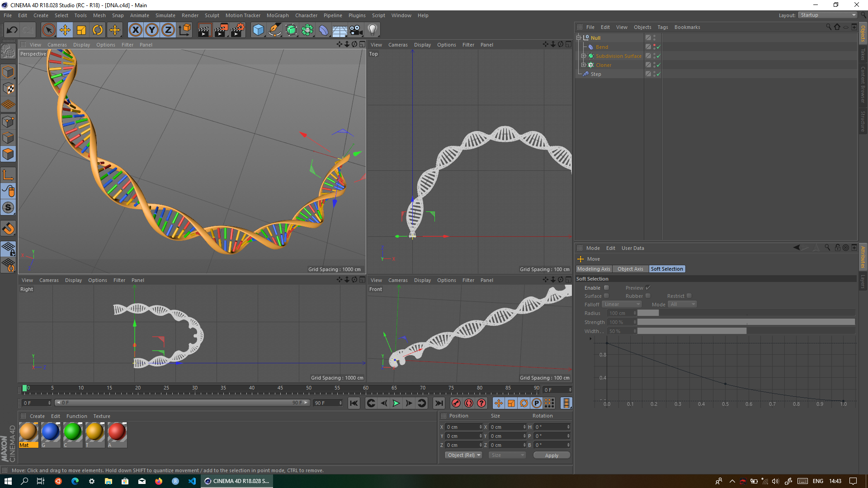
Task: Toggle the Surface checkbox
Action: [607, 296]
